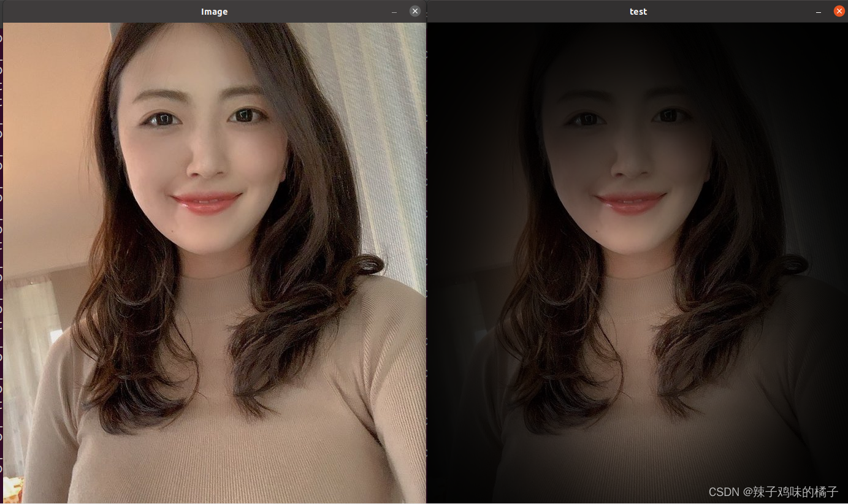Close the test window
This screenshot has height=504, width=848.
click(839, 11)
